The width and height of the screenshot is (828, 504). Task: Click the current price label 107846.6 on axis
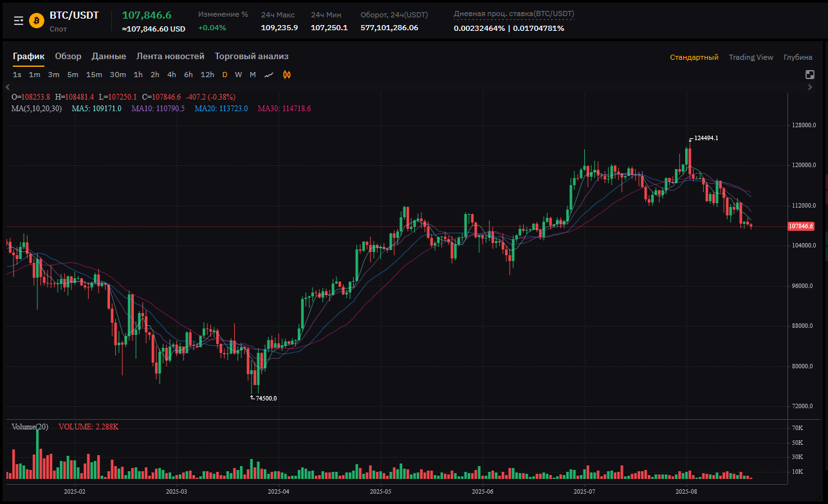pos(801,226)
